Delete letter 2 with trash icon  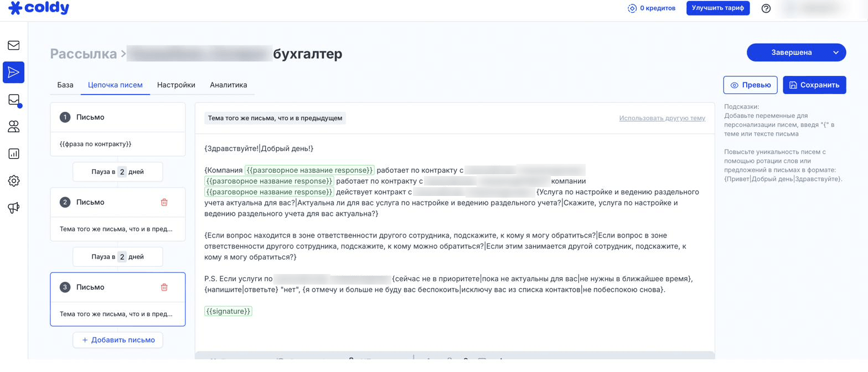pyautogui.click(x=164, y=202)
